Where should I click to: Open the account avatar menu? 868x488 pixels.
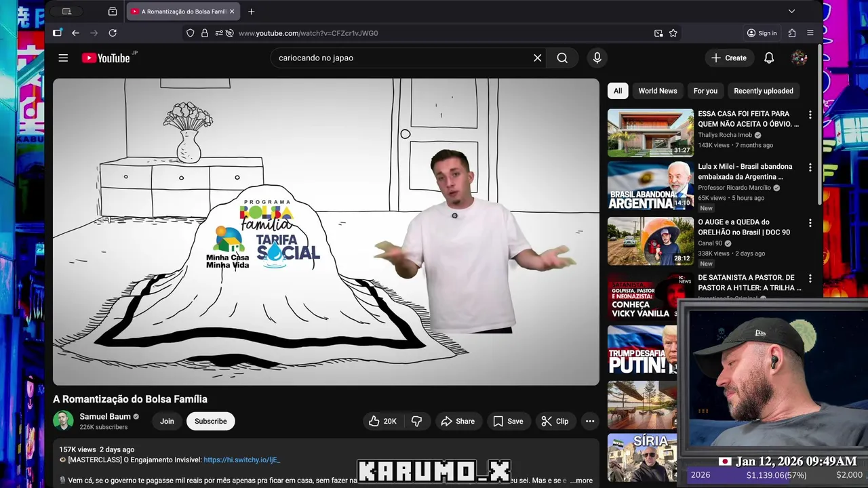[x=799, y=58]
